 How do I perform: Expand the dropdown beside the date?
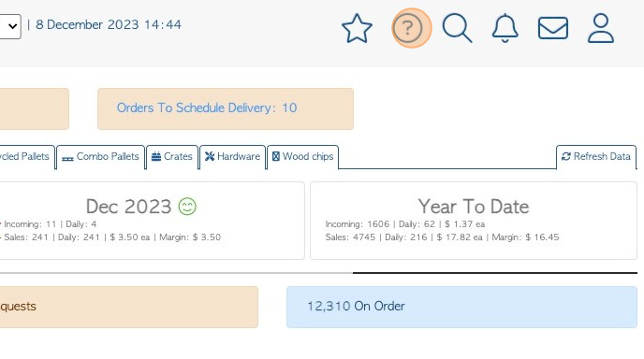coord(10,26)
